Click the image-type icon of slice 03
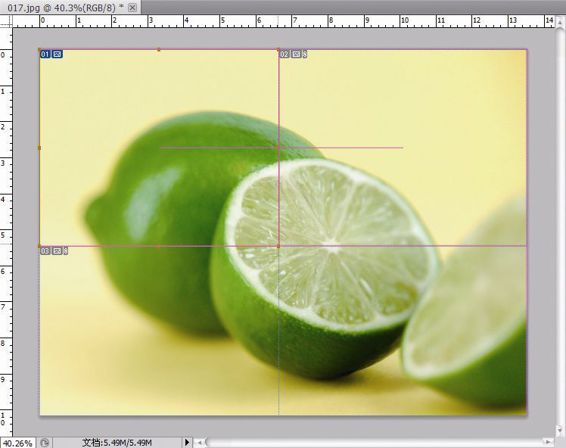Viewport: 566px width, 448px height. click(57, 251)
